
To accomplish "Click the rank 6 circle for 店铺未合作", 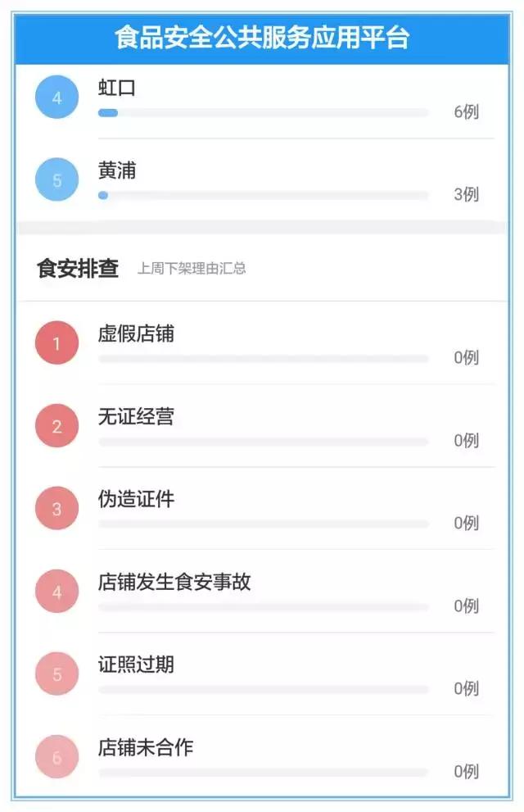I will (56, 757).
